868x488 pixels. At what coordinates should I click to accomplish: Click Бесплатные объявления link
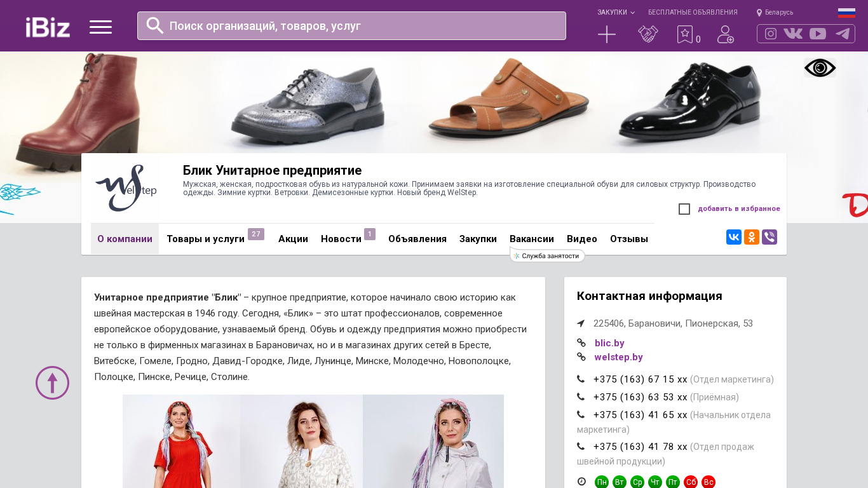pos(693,13)
